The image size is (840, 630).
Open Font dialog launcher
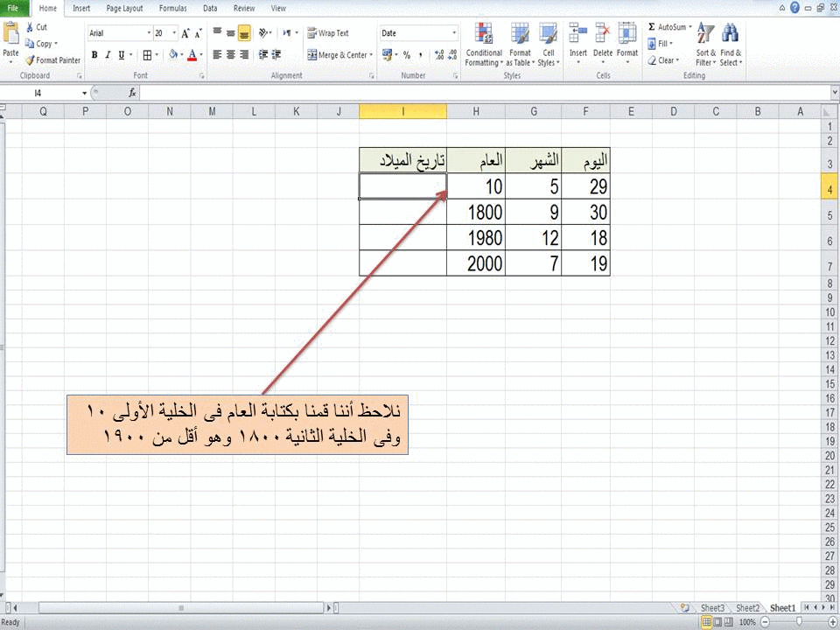202,76
